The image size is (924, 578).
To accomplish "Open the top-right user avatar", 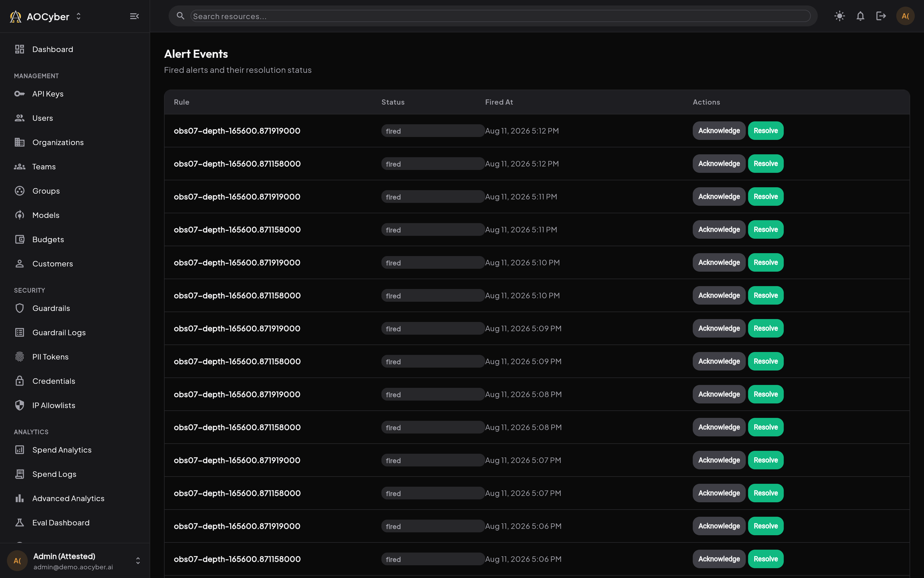I will (x=905, y=16).
